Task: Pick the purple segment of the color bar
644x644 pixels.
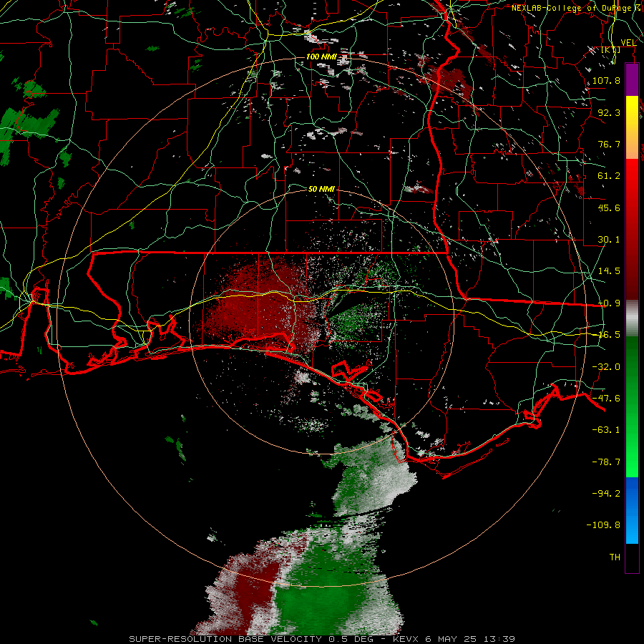Action: [x=632, y=79]
